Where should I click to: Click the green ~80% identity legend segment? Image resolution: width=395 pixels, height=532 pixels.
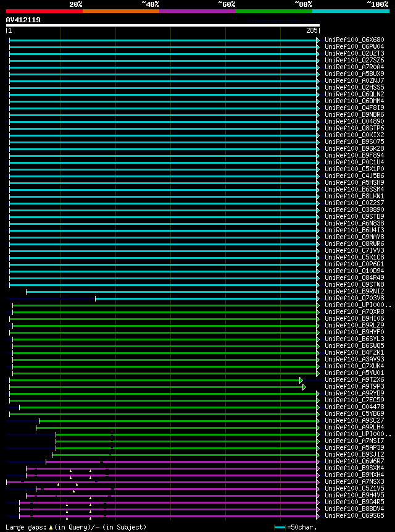(274, 11)
